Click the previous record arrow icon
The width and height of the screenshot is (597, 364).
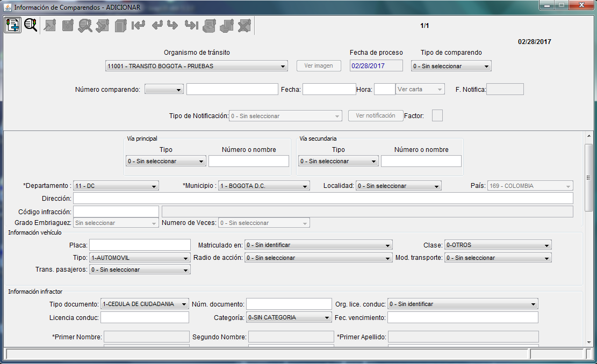coord(157,25)
